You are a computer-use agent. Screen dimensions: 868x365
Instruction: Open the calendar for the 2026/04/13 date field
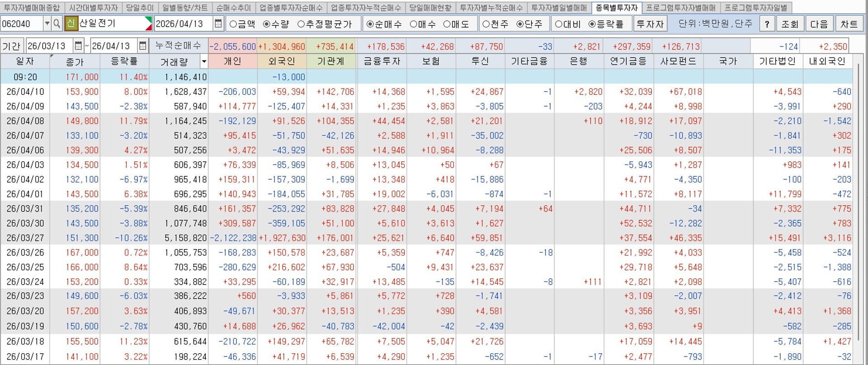[218, 24]
